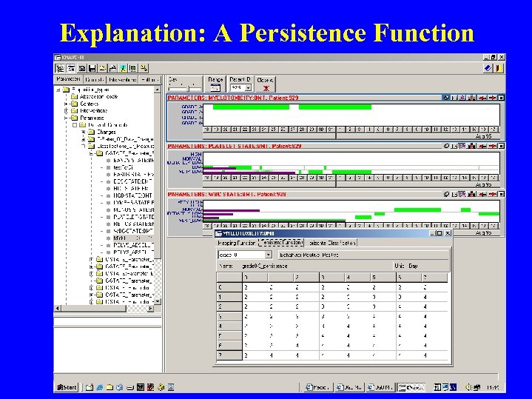
Task: Open the yellow folder quick launch icon
Action: 110,387
